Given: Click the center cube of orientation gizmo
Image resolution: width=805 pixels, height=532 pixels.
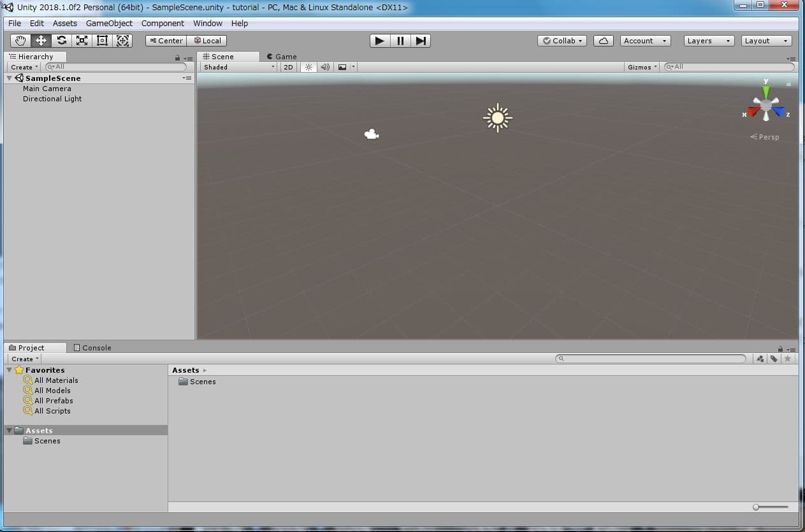Looking at the screenshot, I should 765,106.
